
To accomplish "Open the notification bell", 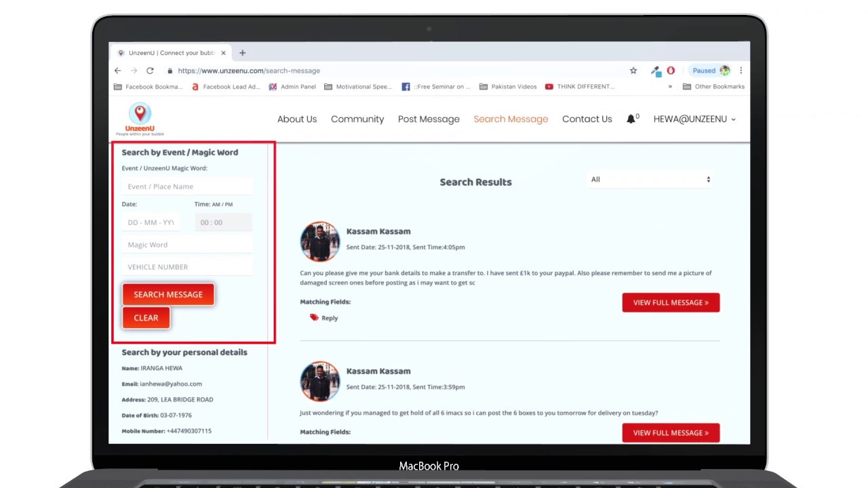I will coord(631,119).
